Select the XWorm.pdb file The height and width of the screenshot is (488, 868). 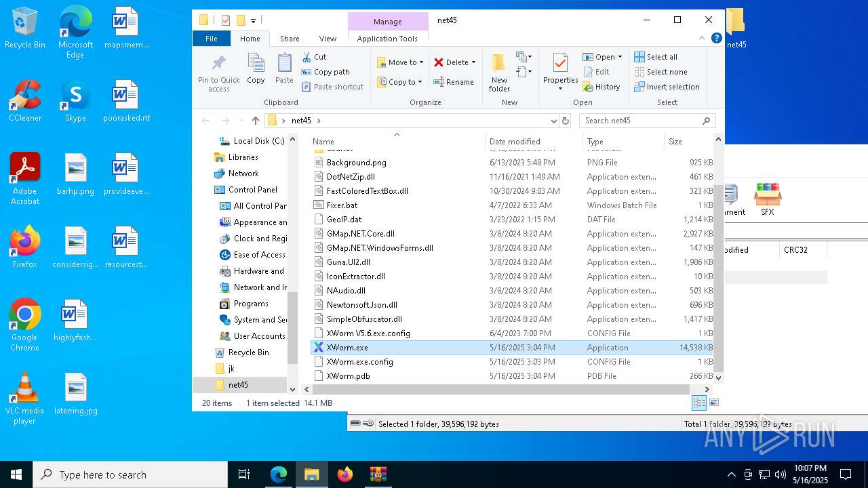pos(512,376)
